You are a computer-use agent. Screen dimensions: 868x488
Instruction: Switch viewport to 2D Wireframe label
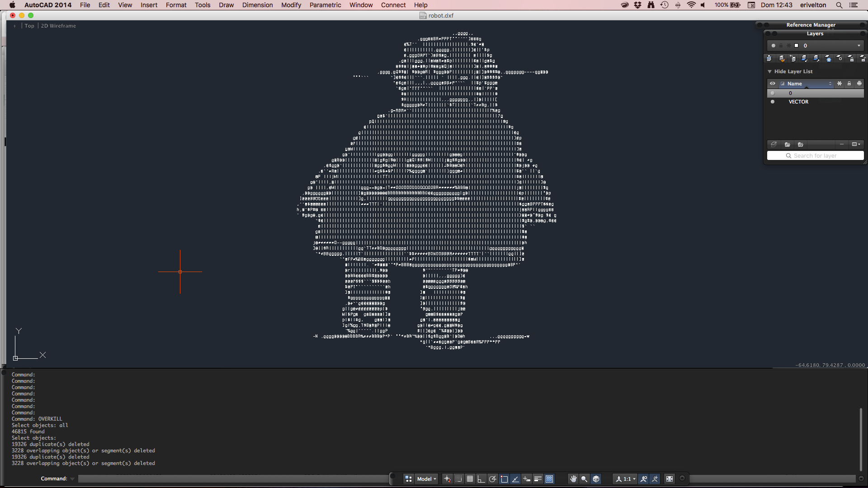(58, 26)
